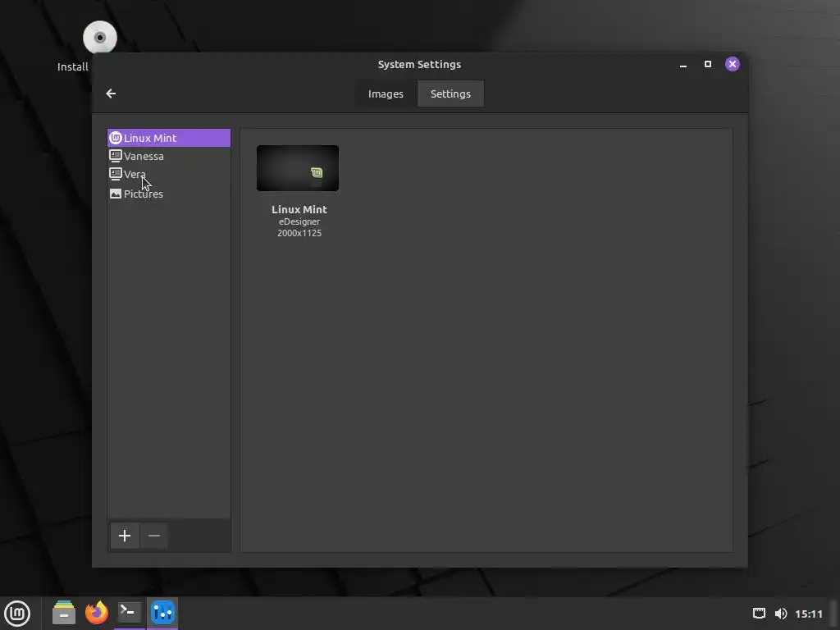The height and width of the screenshot is (630, 840).
Task: Open the Settings tab
Action: 450,94
